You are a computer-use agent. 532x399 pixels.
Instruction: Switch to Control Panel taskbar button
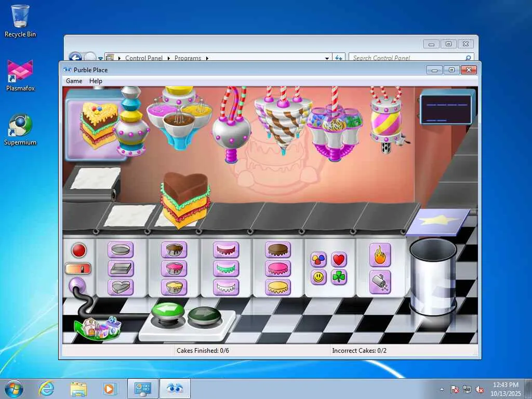point(142,389)
